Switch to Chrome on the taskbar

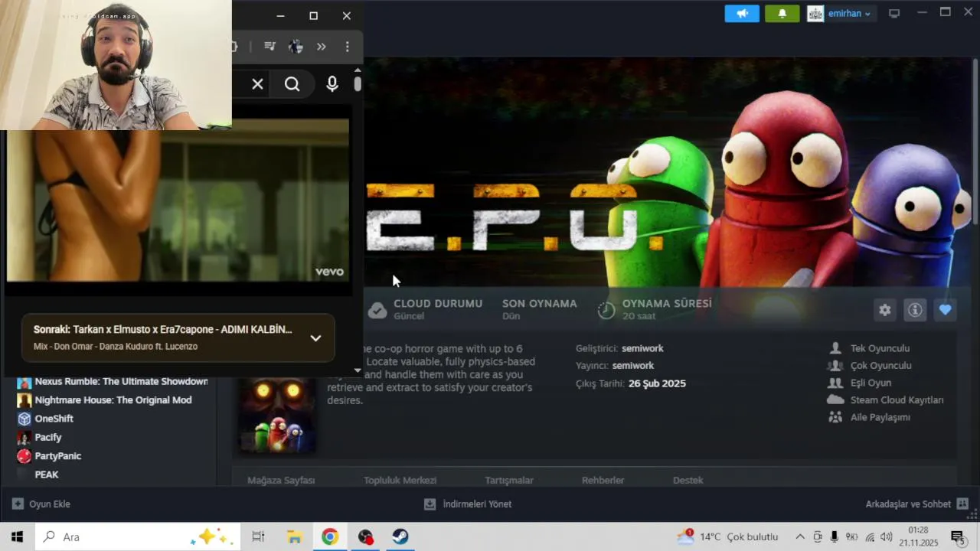click(x=330, y=536)
